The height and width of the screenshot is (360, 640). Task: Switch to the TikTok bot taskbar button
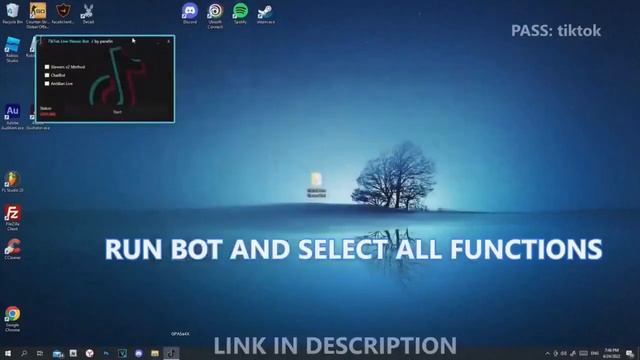pos(171,353)
